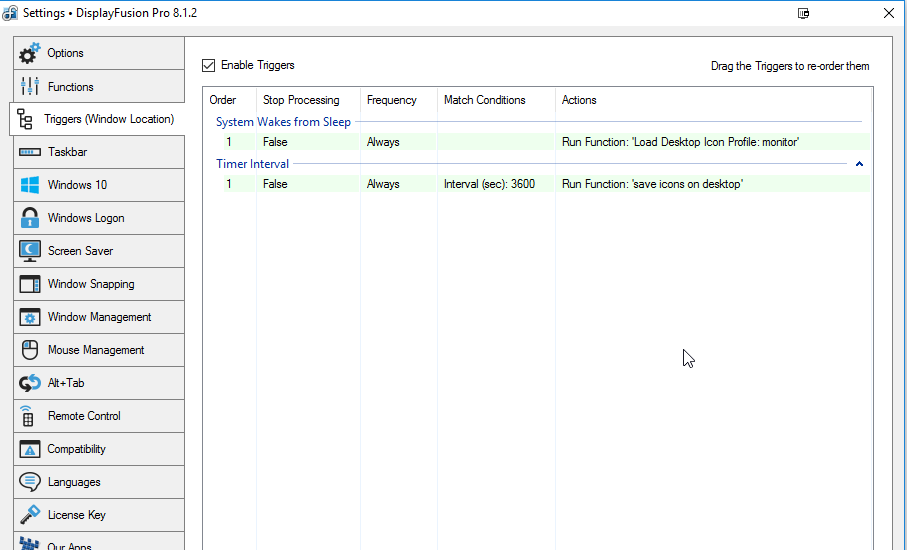Click the Languages speech bubble icon
Image resolution: width=907 pixels, height=550 pixels.
point(30,482)
